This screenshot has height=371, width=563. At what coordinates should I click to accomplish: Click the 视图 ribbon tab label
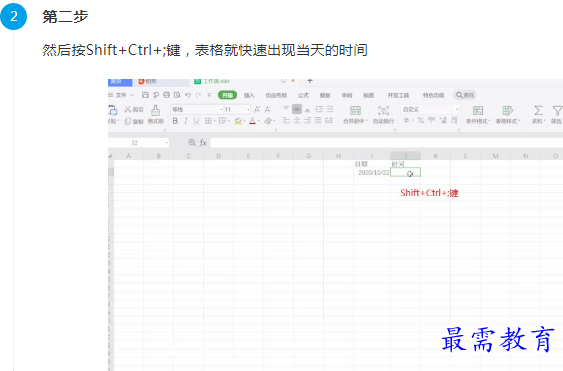(368, 95)
